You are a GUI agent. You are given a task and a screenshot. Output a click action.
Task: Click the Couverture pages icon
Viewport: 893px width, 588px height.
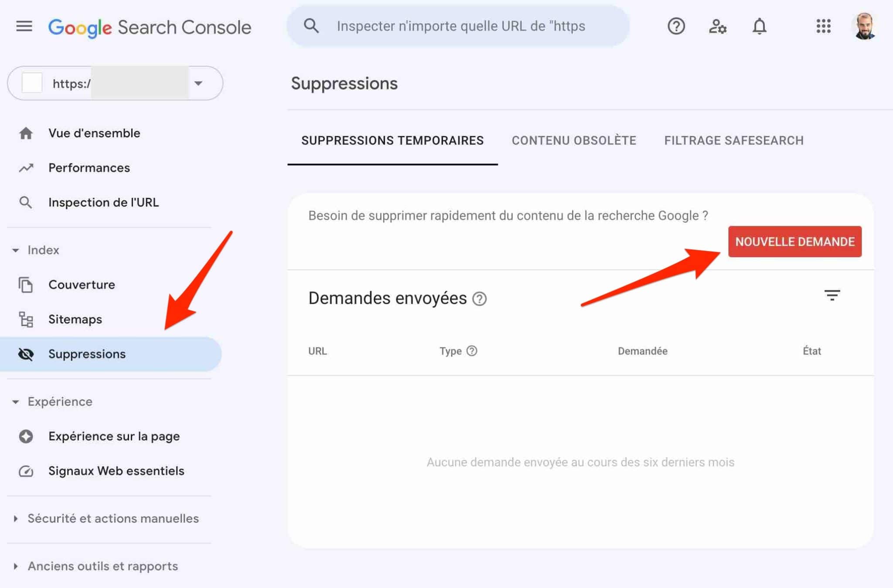point(26,285)
